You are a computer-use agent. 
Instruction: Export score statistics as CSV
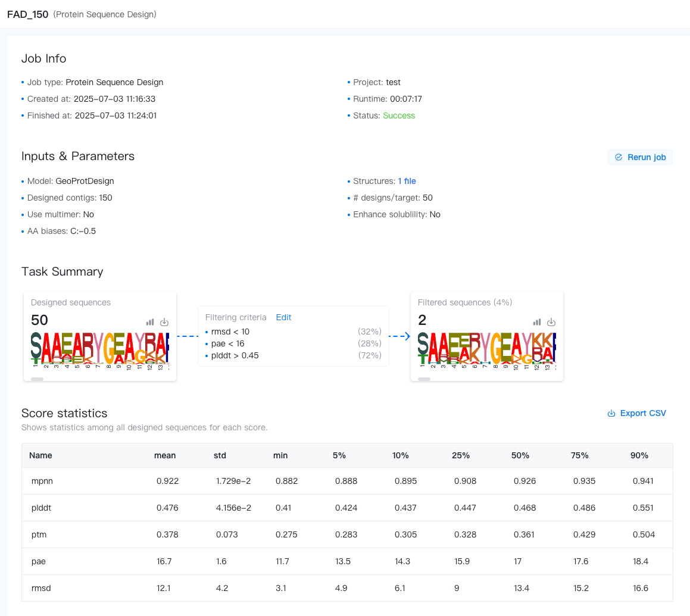637,413
